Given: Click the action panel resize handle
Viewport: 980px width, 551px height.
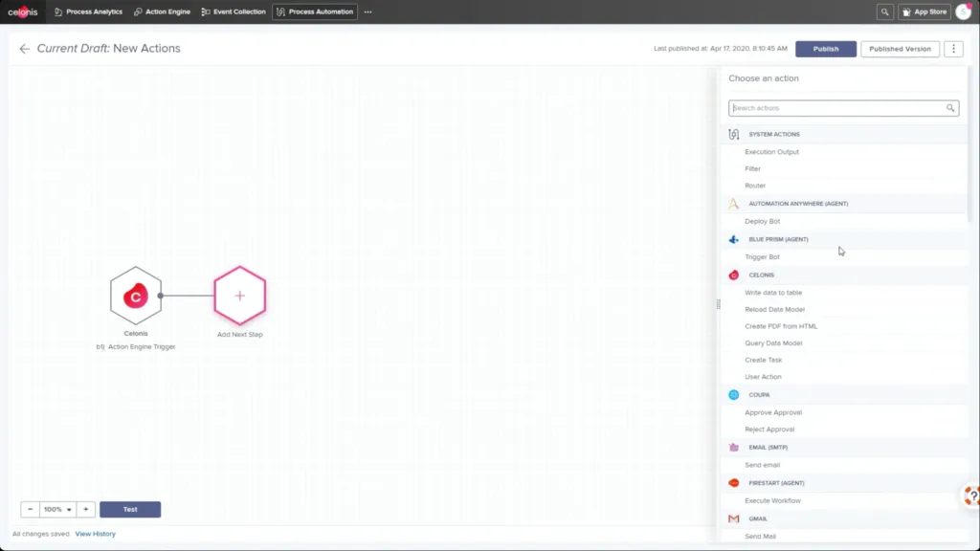Looking at the screenshot, I should 718,304.
